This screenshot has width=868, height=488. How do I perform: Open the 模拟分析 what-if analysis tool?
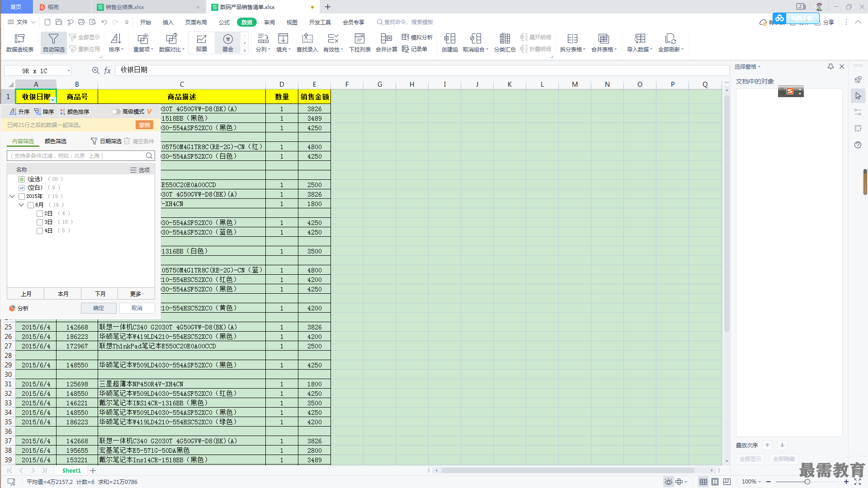click(x=417, y=37)
